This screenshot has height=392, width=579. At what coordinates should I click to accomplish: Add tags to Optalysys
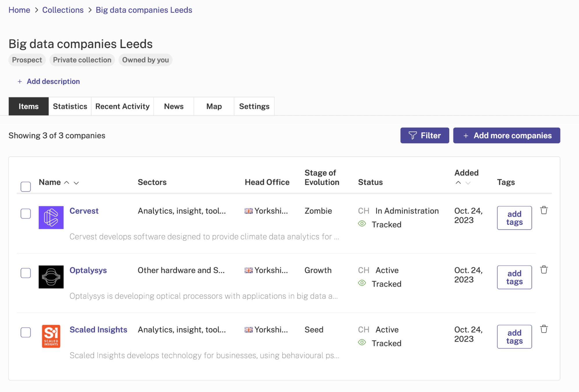(514, 277)
